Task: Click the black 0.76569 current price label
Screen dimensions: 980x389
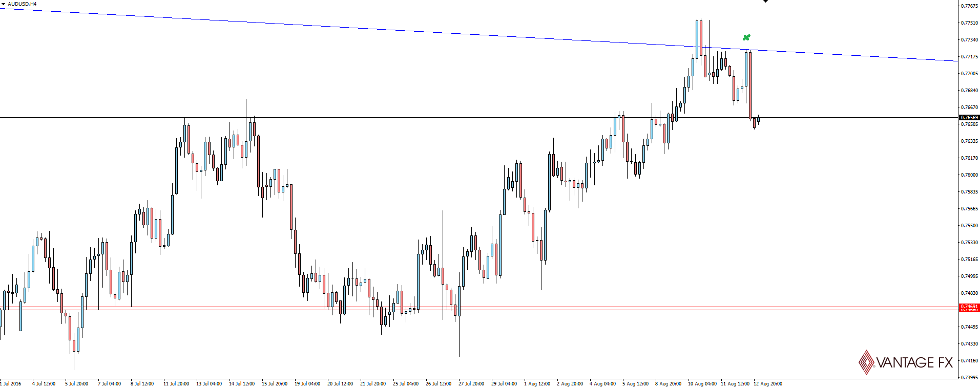Action: click(969, 118)
